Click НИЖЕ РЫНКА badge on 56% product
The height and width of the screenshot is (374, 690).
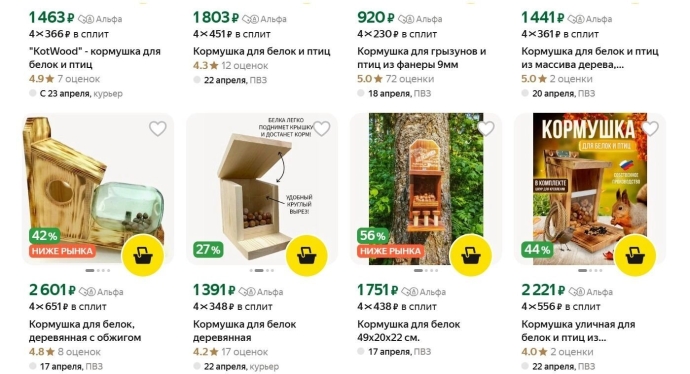click(390, 251)
